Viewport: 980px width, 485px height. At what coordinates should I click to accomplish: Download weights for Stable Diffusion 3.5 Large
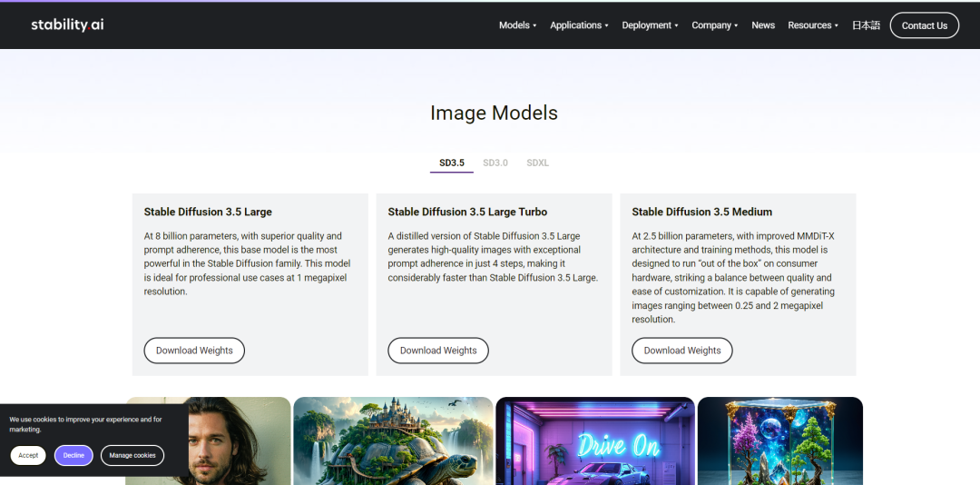pyautogui.click(x=194, y=351)
